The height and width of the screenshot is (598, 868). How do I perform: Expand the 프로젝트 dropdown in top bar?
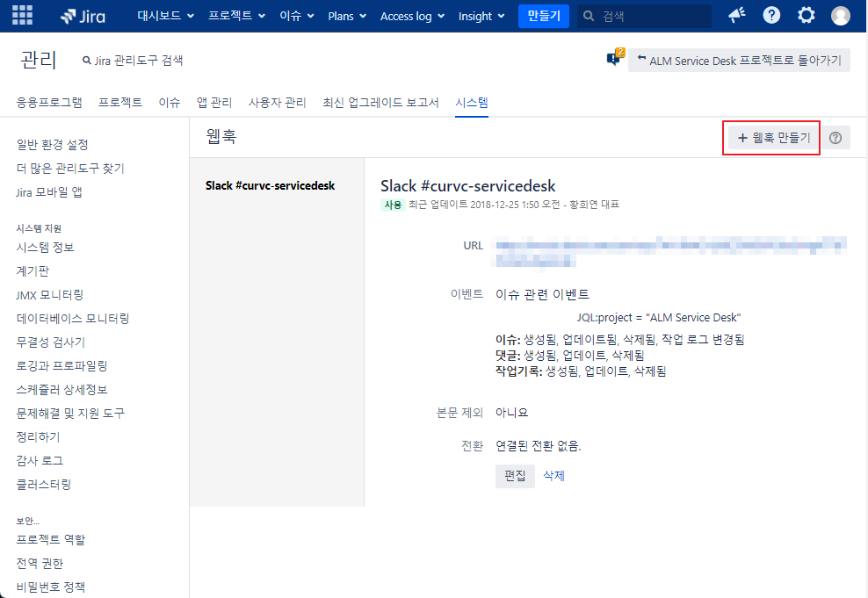pos(236,16)
